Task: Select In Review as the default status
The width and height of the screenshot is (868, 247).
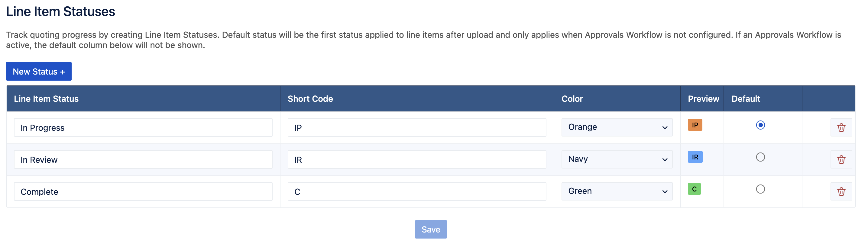Action: [x=760, y=157]
